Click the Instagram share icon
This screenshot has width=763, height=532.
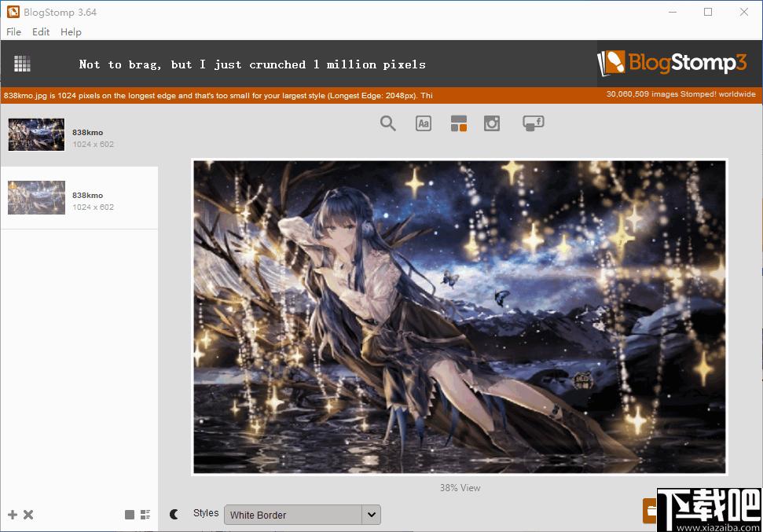(492, 123)
